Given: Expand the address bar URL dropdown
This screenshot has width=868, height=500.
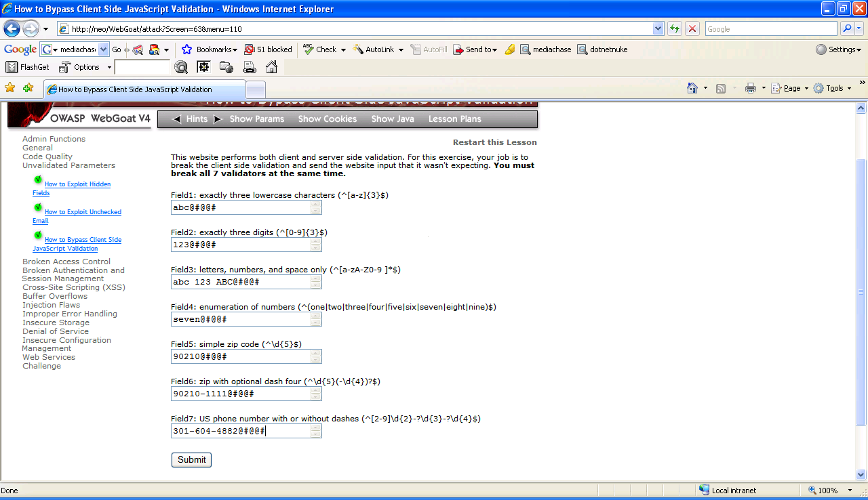Looking at the screenshot, I should click(658, 29).
